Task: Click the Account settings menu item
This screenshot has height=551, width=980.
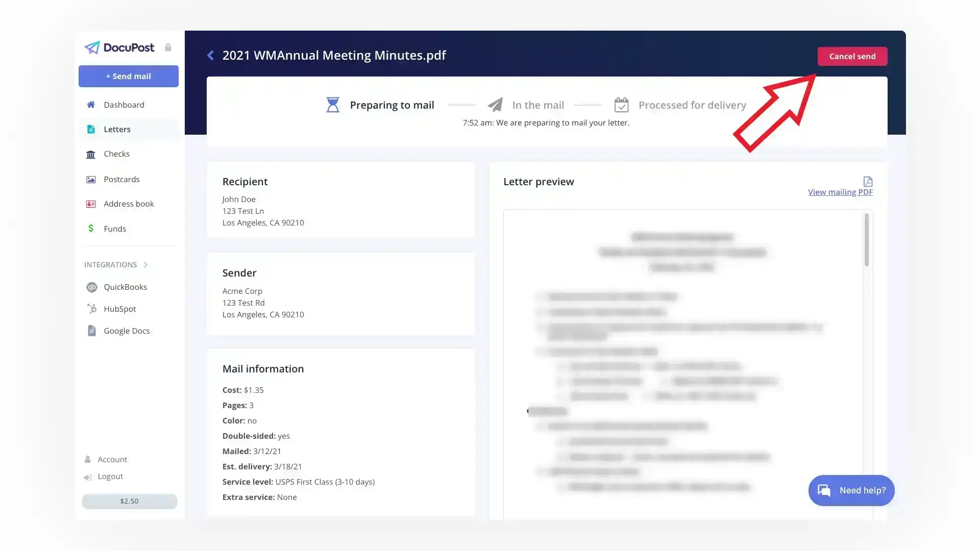Action: pyautogui.click(x=112, y=459)
